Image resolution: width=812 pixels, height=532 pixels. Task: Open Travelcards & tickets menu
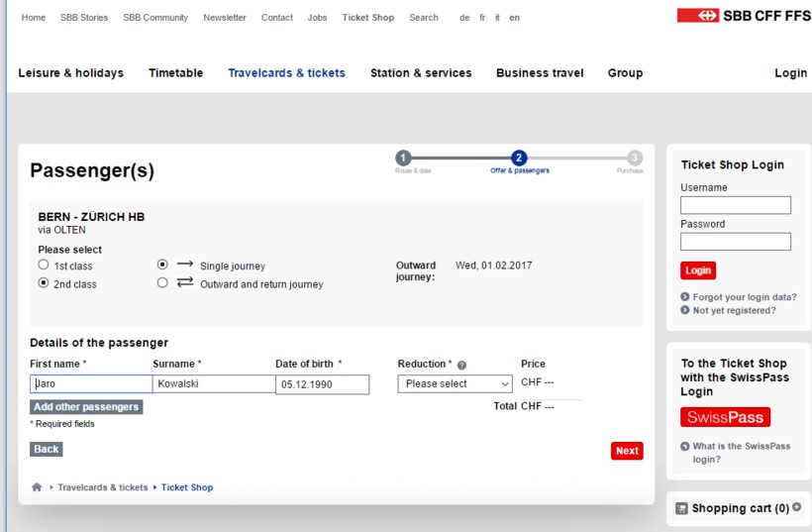[286, 73]
